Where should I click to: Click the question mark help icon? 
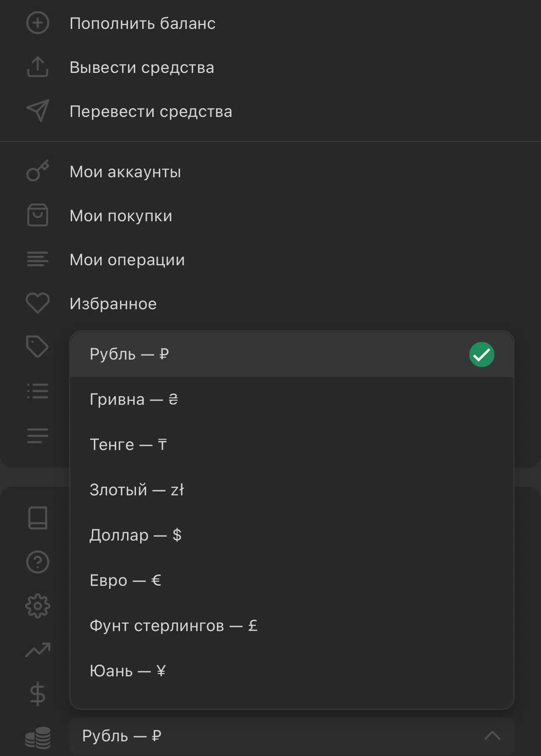coord(38,562)
